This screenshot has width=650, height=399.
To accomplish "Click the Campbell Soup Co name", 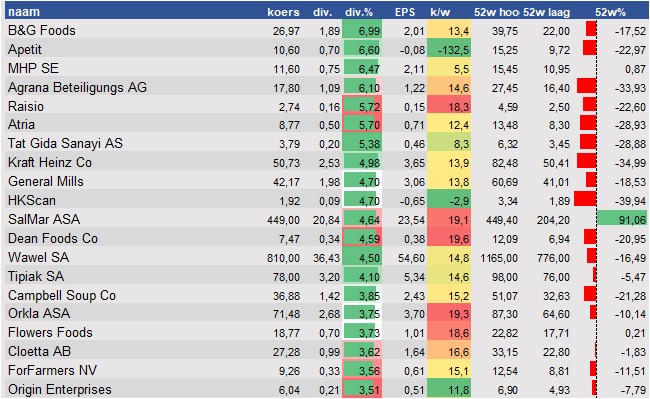I will [62, 295].
